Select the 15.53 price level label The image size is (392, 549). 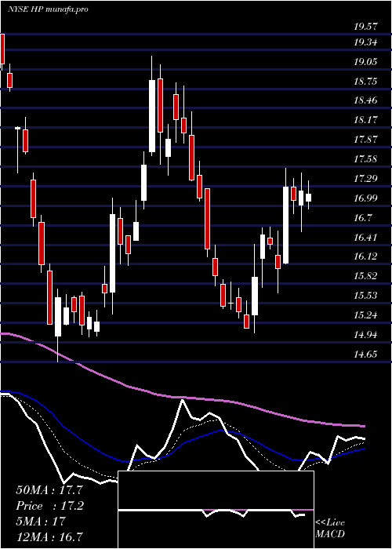366,296
